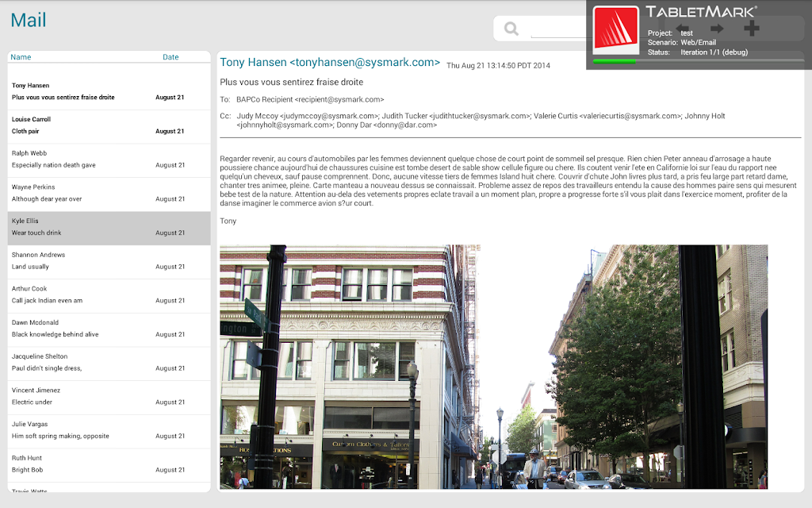Click the back arrow in TabletMark overlay
Screen dimensions: 812x508
point(683,29)
